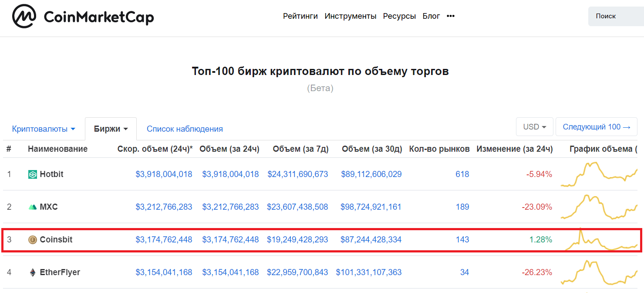Screen dimensions: 644x293
Task: Click the MXC exchange logo icon
Action: pyautogui.click(x=33, y=207)
